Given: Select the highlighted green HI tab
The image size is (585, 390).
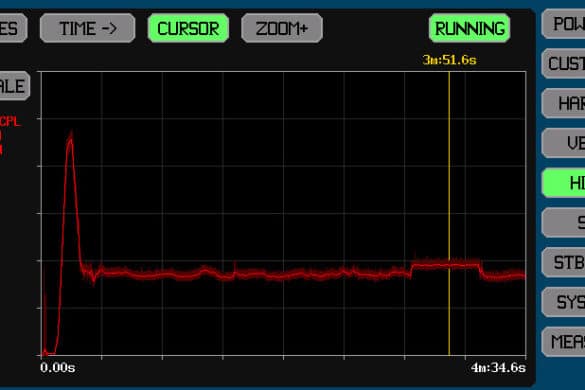Looking at the screenshot, I should pyautogui.click(x=563, y=183).
